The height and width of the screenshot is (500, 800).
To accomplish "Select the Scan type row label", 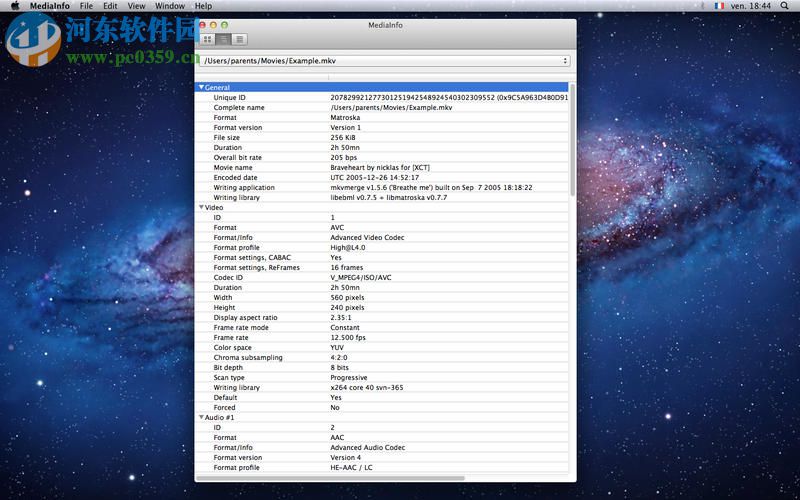I will coord(229,378).
